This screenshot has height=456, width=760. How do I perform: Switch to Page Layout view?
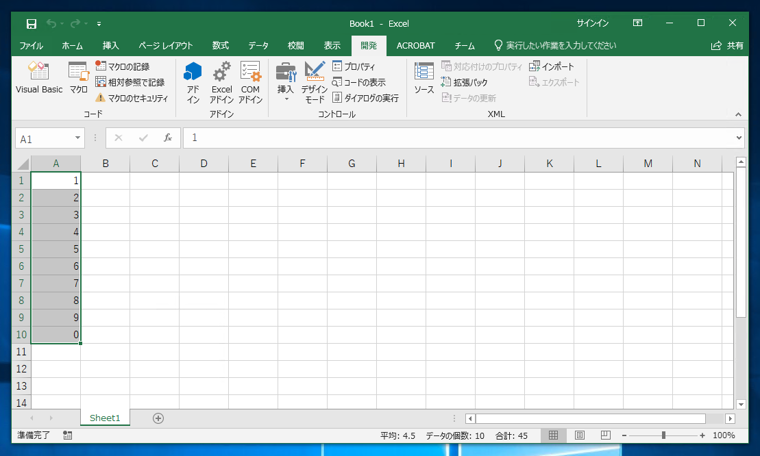pyautogui.click(x=579, y=435)
